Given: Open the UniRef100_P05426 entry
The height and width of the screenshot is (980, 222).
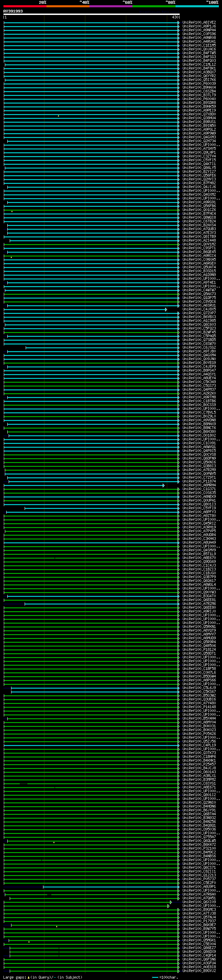Looking at the screenshot, I should (199, 734).
